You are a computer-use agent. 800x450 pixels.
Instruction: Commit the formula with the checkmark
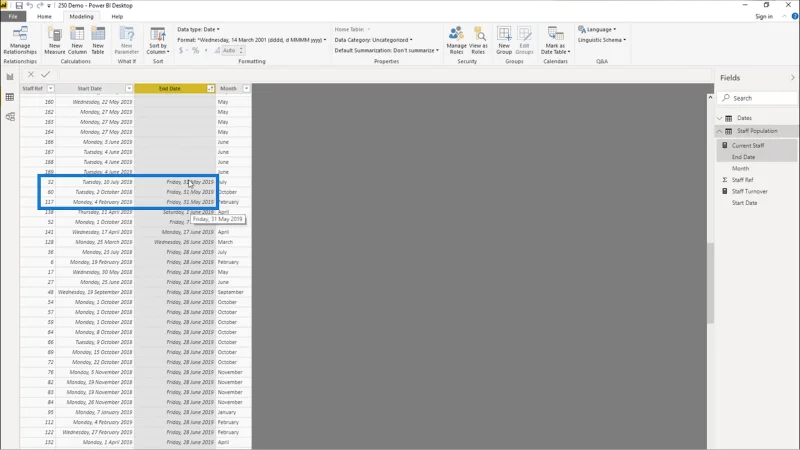point(45,74)
